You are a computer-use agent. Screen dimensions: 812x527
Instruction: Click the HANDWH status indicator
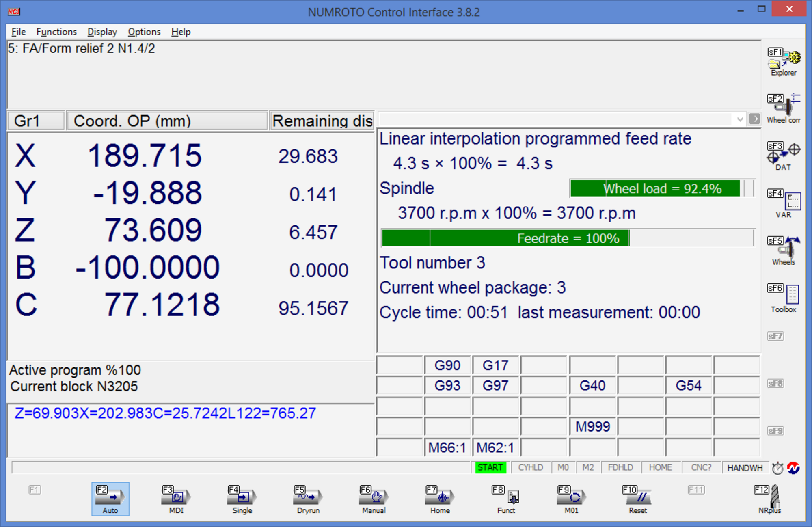[745, 468]
